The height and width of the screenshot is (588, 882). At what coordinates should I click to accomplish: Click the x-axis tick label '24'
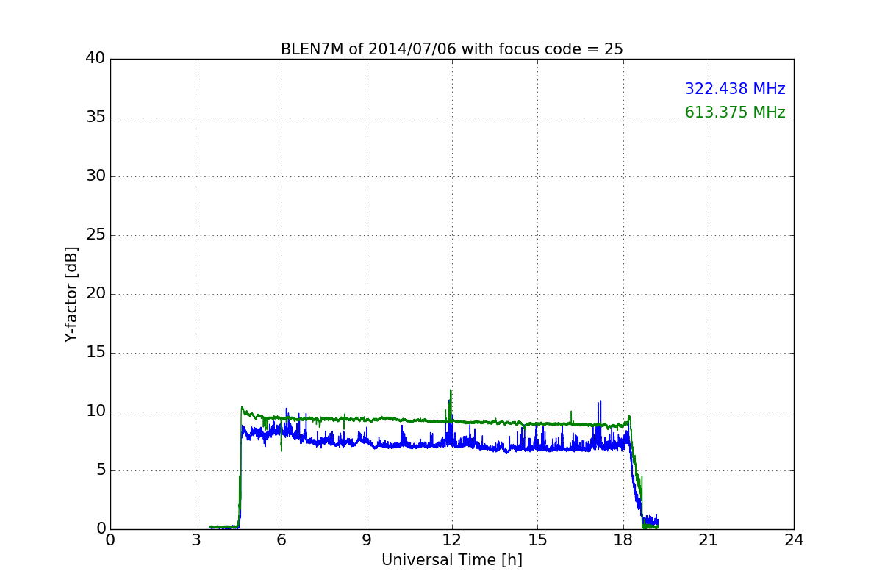(794, 540)
